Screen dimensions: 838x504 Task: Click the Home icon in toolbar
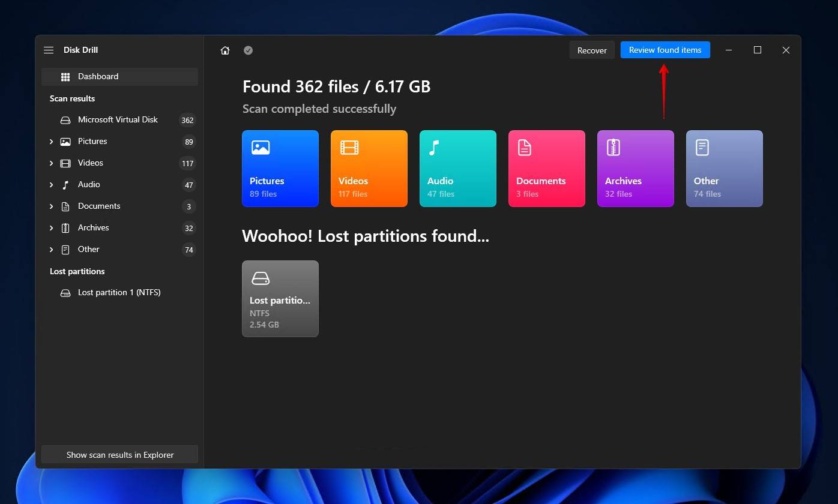click(x=225, y=50)
